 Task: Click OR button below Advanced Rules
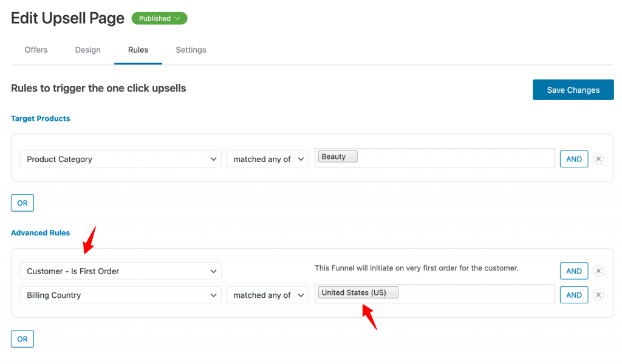[x=22, y=339]
